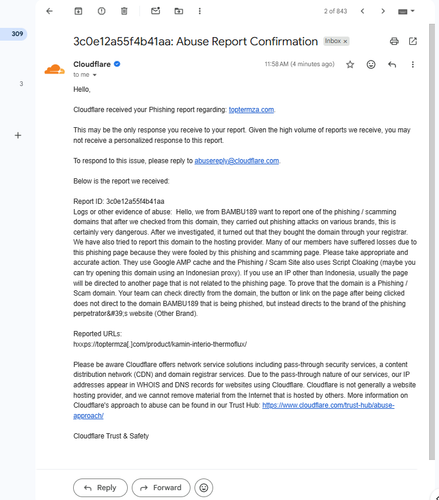Viewport: 439px width, 500px height.
Task: Click the Cloudflare sender avatar logo
Action: (x=55, y=69)
